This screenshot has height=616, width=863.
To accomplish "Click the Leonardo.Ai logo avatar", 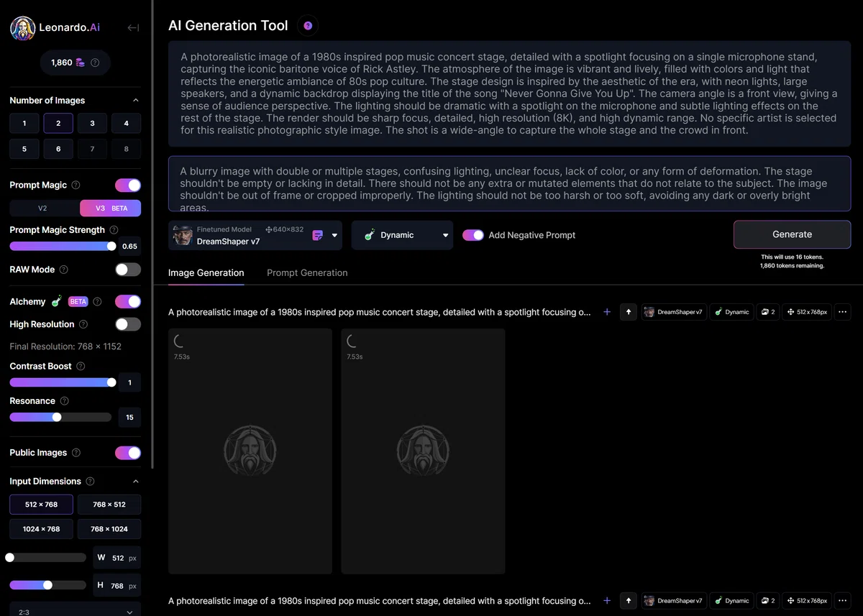I will pyautogui.click(x=22, y=27).
